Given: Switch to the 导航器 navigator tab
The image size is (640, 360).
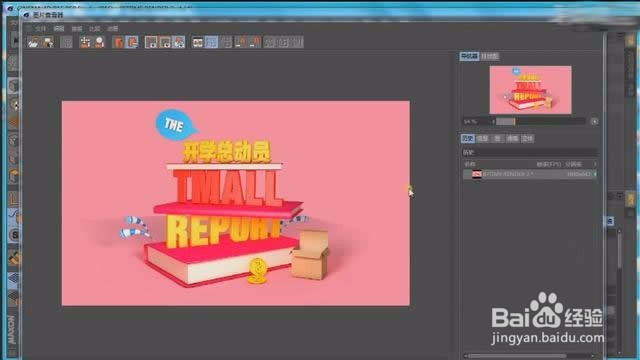Looking at the screenshot, I should pos(469,56).
